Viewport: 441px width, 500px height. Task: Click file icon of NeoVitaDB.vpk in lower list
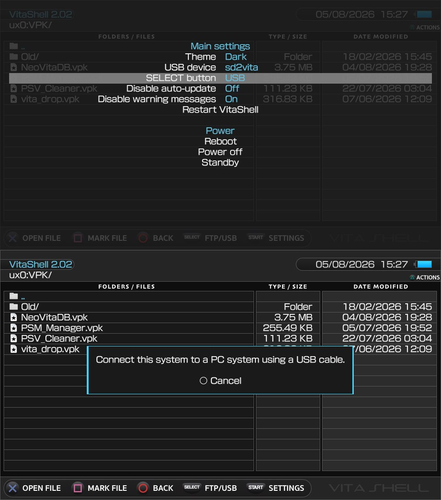(x=14, y=317)
